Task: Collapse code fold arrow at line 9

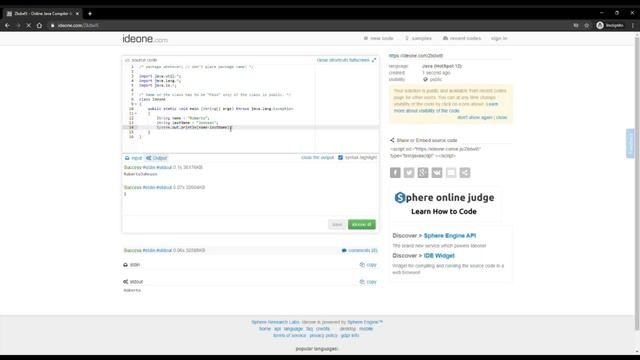Action: [136, 104]
